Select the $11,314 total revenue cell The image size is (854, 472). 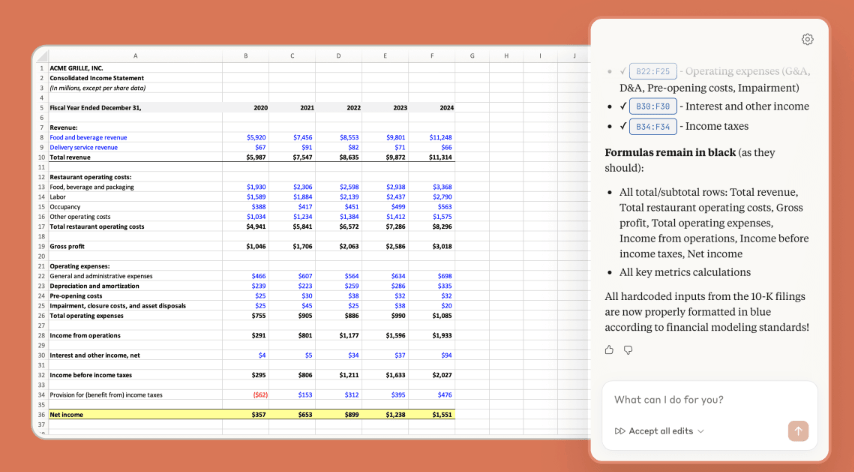[432, 157]
